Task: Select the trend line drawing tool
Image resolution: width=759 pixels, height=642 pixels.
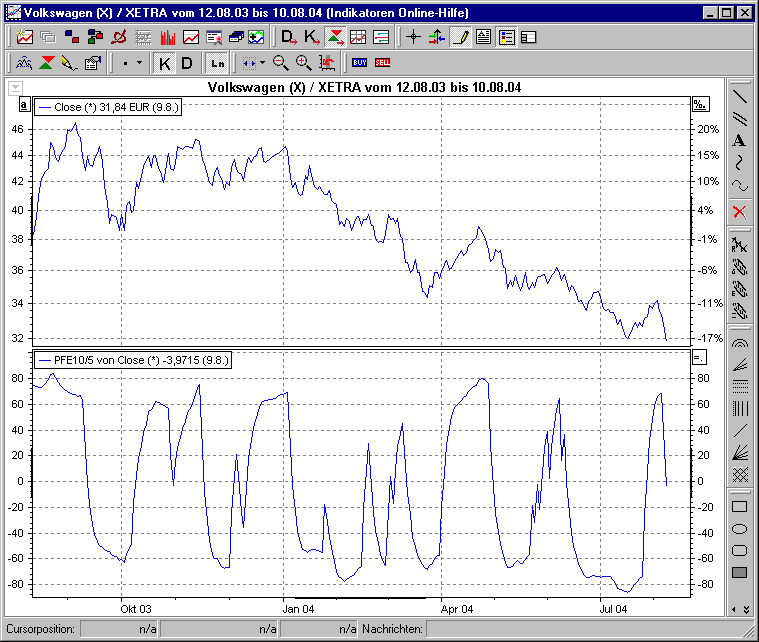Action: 740,97
